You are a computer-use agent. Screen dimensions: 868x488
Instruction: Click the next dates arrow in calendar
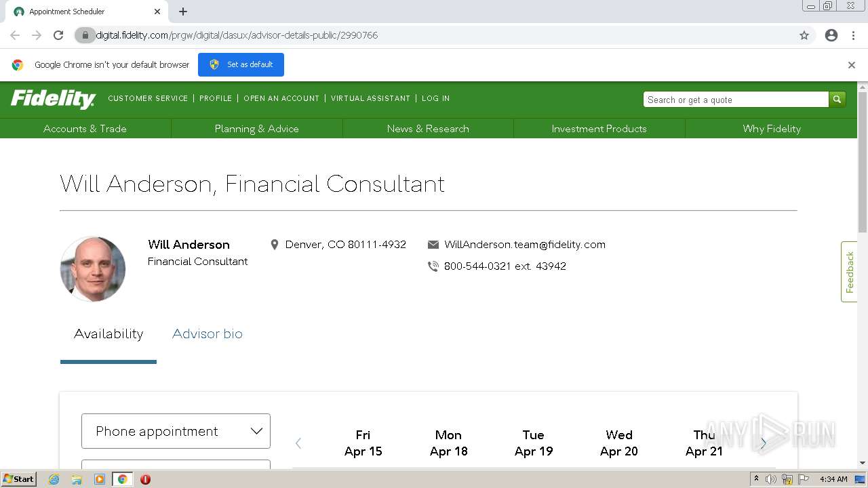click(x=763, y=443)
